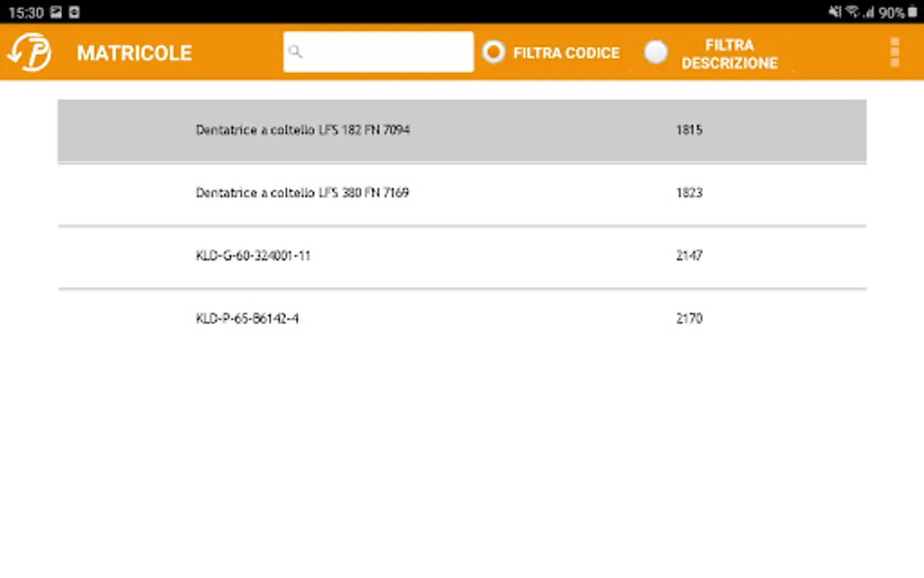Tap the mute icon in status bar
Screen dimensions: 924x578
tap(834, 12)
